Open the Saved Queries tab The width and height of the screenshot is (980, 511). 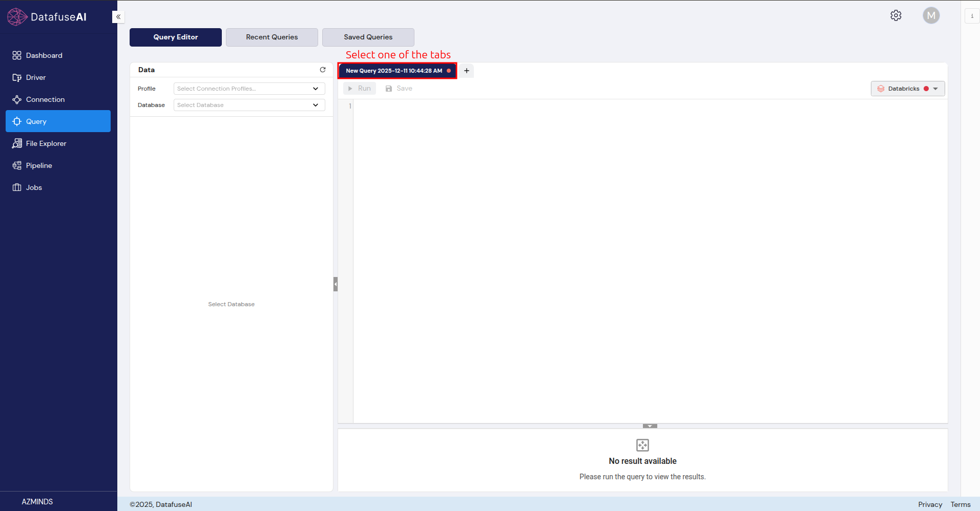(x=368, y=37)
